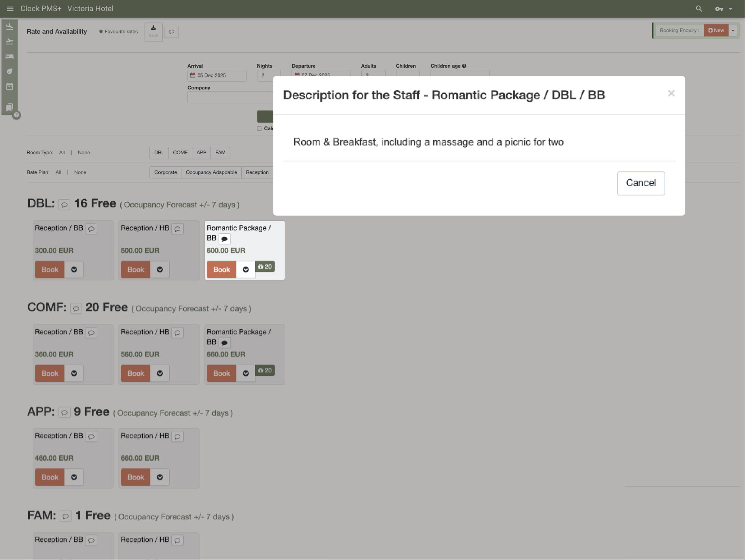The width and height of the screenshot is (745, 560).
Task: Open the Arrivals section from the left sidebar
Action: pyautogui.click(x=10, y=26)
